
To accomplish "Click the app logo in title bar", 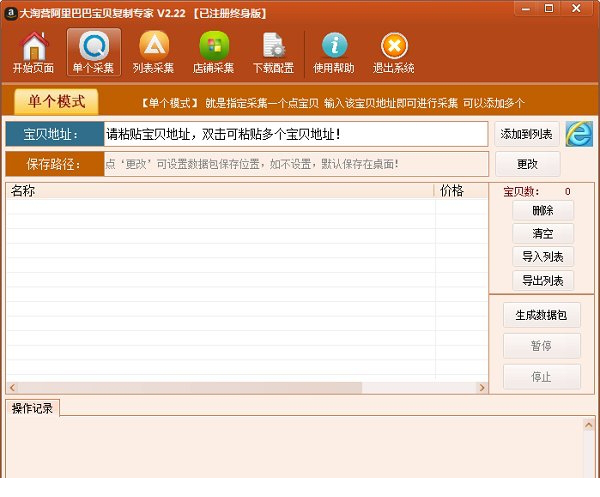I will click(10, 13).
